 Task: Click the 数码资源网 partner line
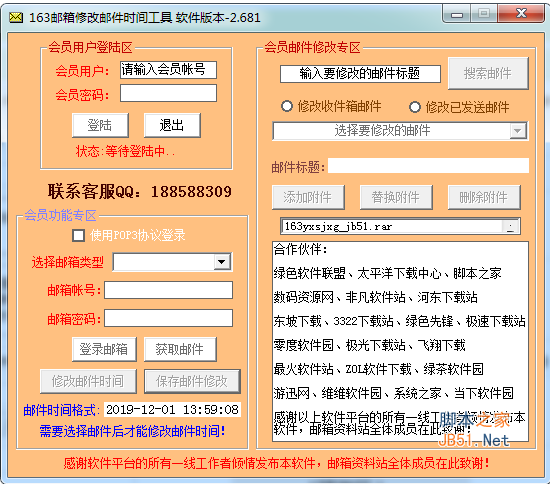point(376,297)
